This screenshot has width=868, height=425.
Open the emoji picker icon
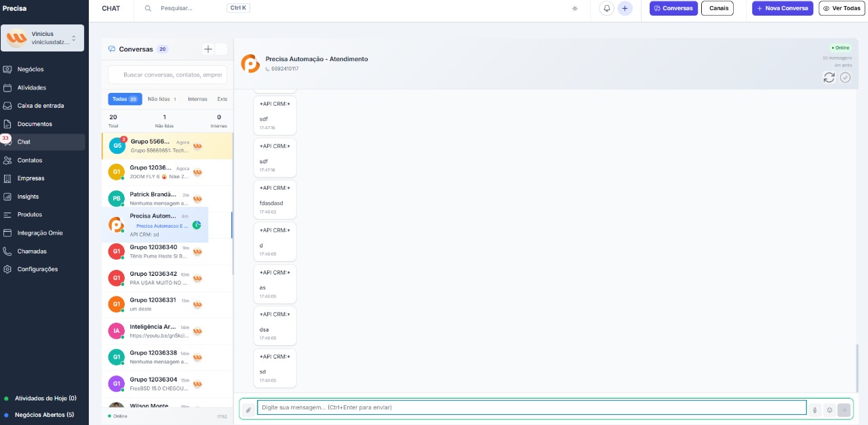point(829,409)
